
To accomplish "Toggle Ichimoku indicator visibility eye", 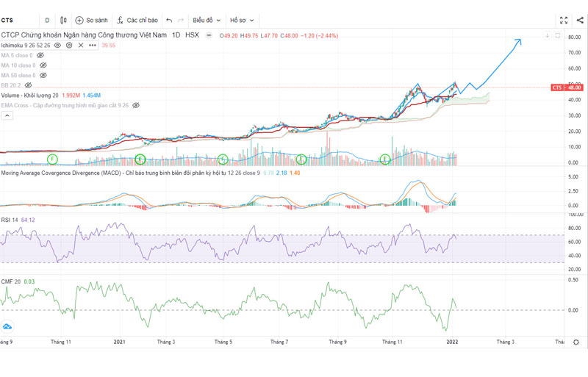I will point(57,46).
